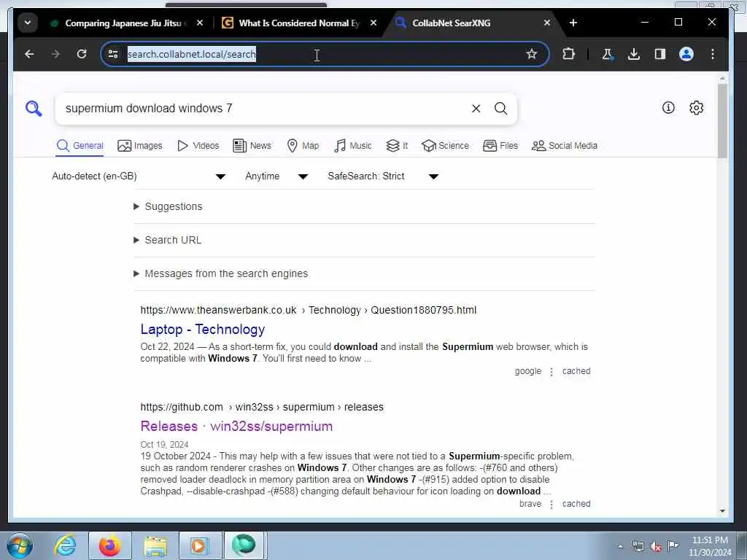Expand Messages from the search engines
This screenshot has height=560, width=747.
pyautogui.click(x=220, y=274)
